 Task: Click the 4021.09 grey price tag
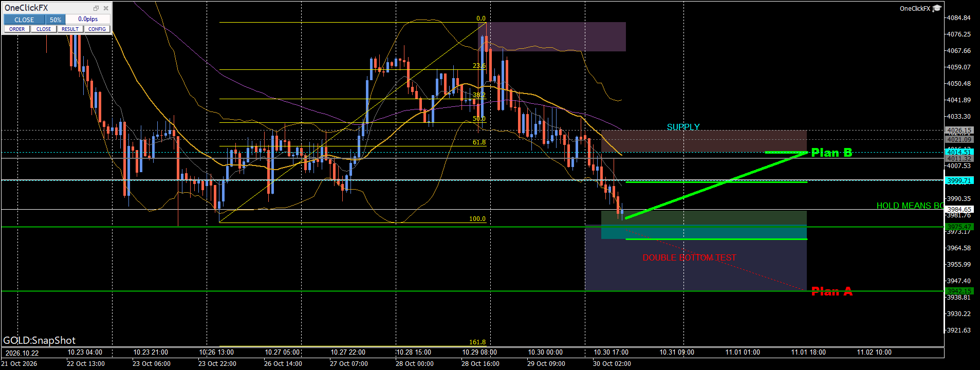tap(959, 139)
